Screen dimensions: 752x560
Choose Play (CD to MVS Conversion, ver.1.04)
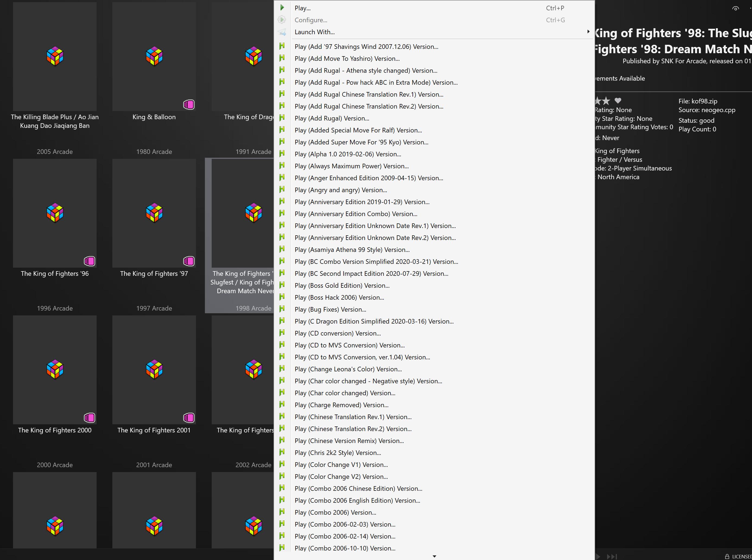(x=434, y=357)
